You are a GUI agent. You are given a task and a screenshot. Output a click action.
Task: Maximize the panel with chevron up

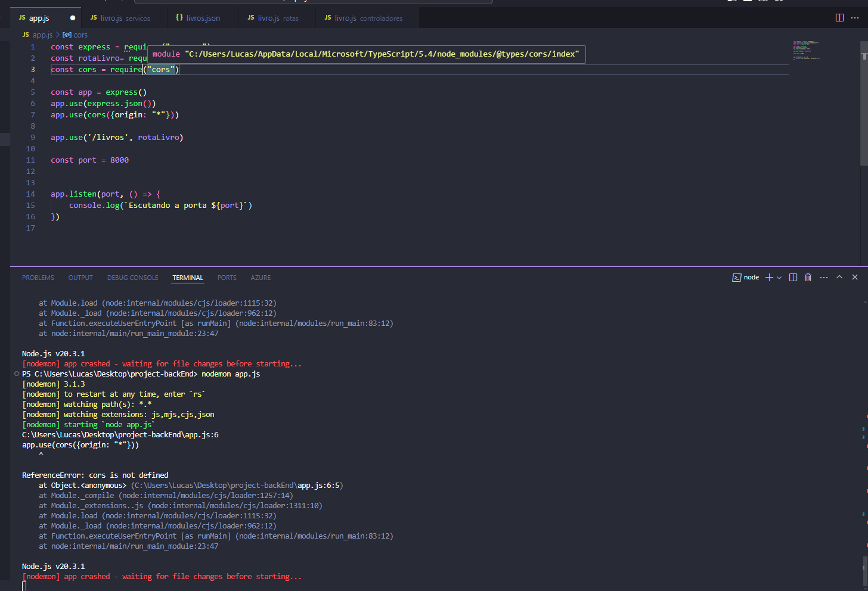[x=839, y=278]
